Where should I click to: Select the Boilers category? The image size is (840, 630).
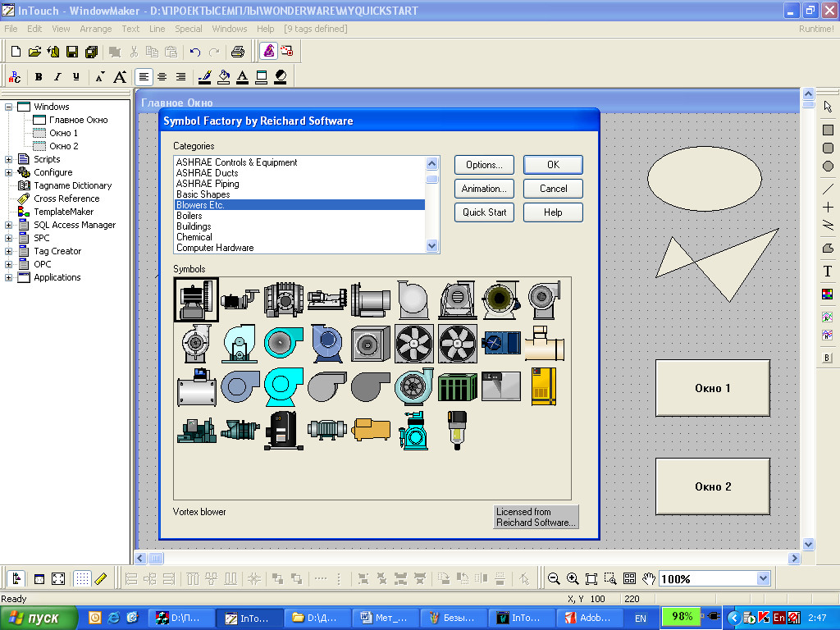(299, 216)
